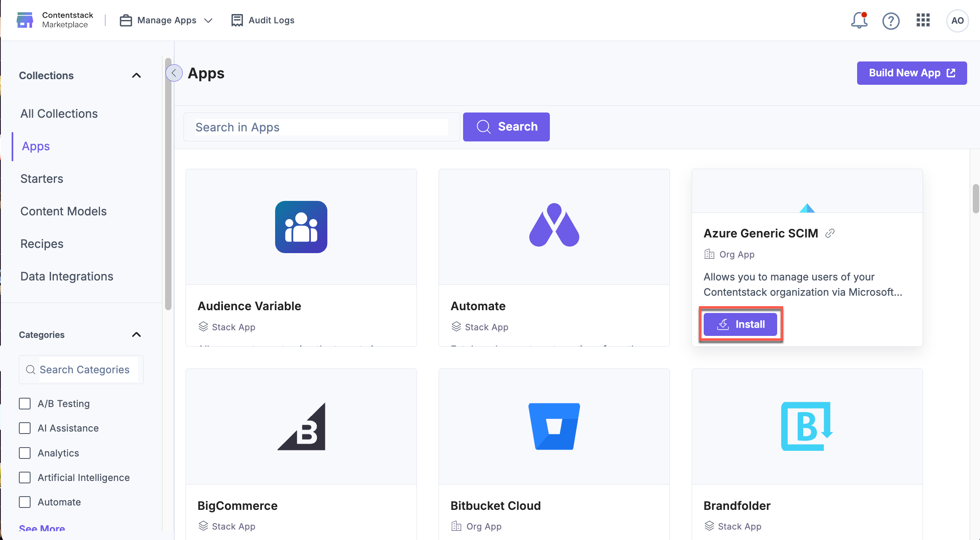The width and height of the screenshot is (980, 540).
Task: Open the Audience Variable app icon
Action: click(x=301, y=227)
